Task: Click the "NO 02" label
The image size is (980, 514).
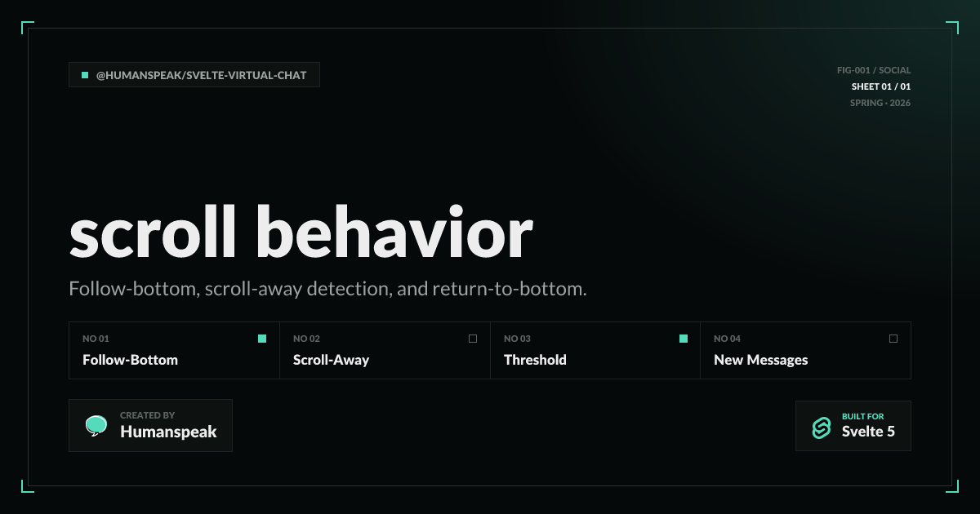Action: 306,339
